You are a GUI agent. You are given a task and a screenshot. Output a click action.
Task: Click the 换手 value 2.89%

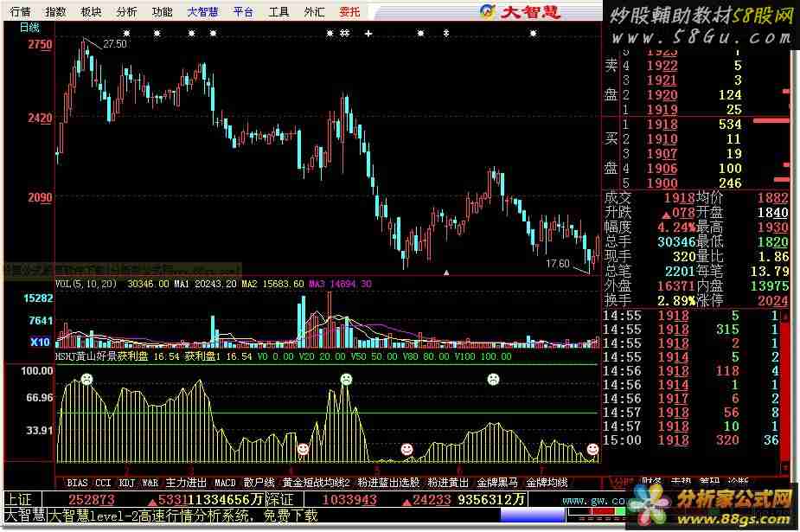coord(675,301)
